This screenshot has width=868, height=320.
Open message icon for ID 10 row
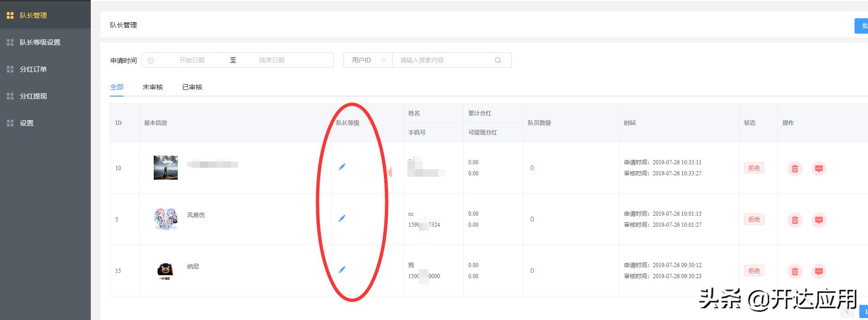tap(819, 169)
